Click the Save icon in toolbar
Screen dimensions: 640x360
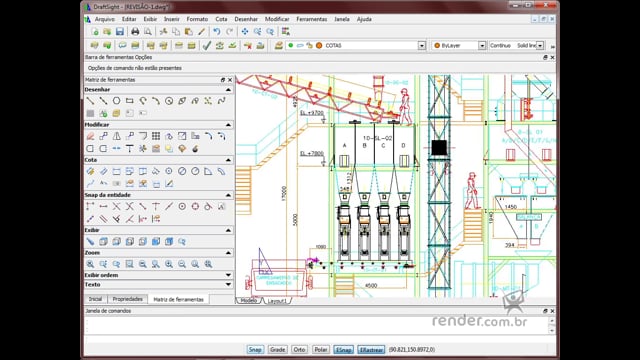(x=120, y=31)
